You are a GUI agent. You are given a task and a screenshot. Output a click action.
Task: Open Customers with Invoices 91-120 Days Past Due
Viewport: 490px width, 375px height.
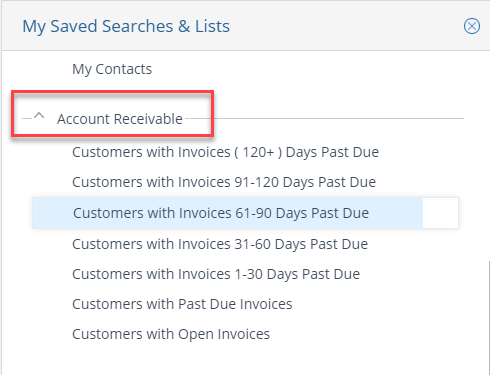pos(224,182)
